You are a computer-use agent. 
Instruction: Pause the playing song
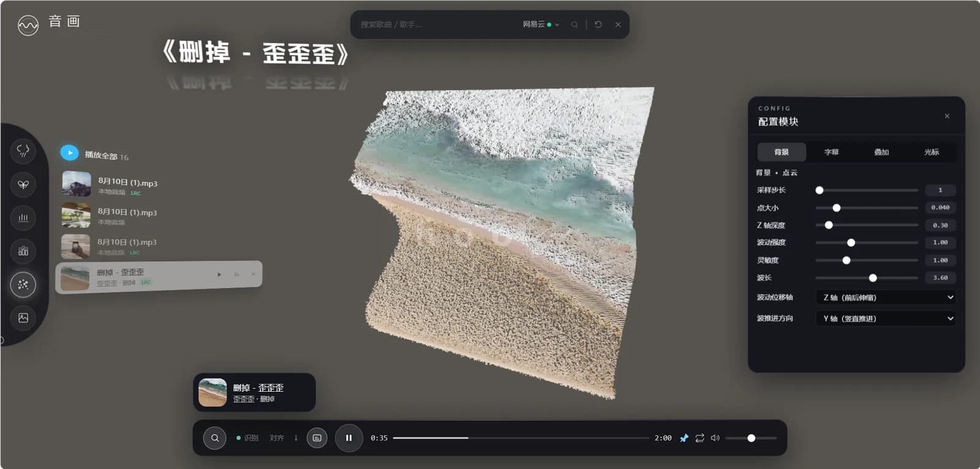coord(349,438)
